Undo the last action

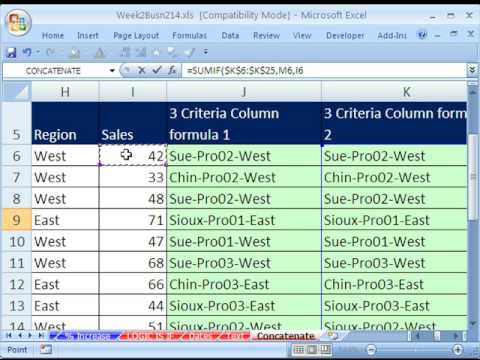[x=27, y=52]
